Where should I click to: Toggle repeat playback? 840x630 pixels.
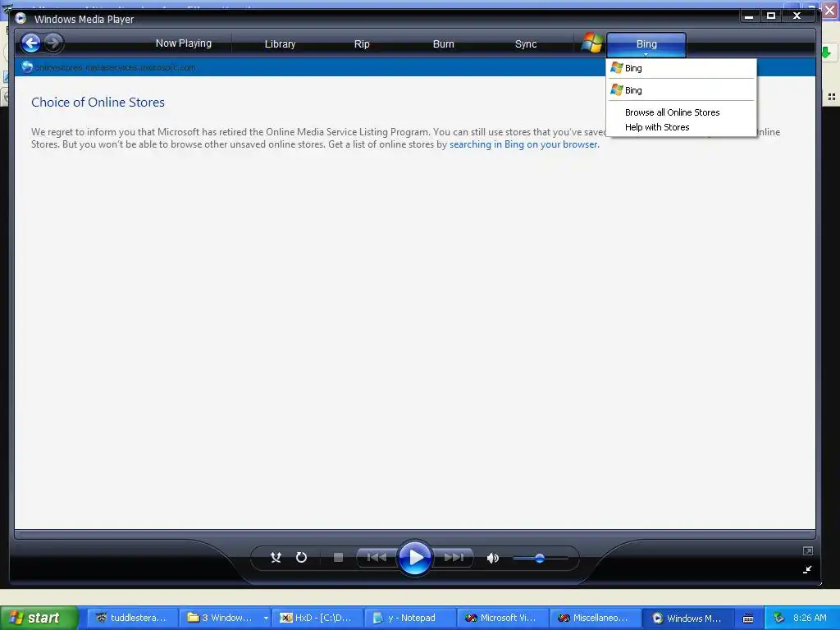pyautogui.click(x=302, y=558)
